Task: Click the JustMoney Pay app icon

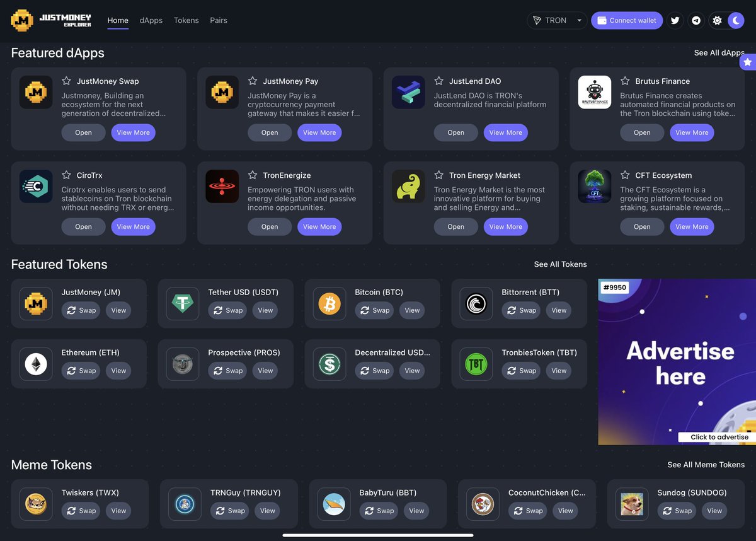Action: pos(222,92)
